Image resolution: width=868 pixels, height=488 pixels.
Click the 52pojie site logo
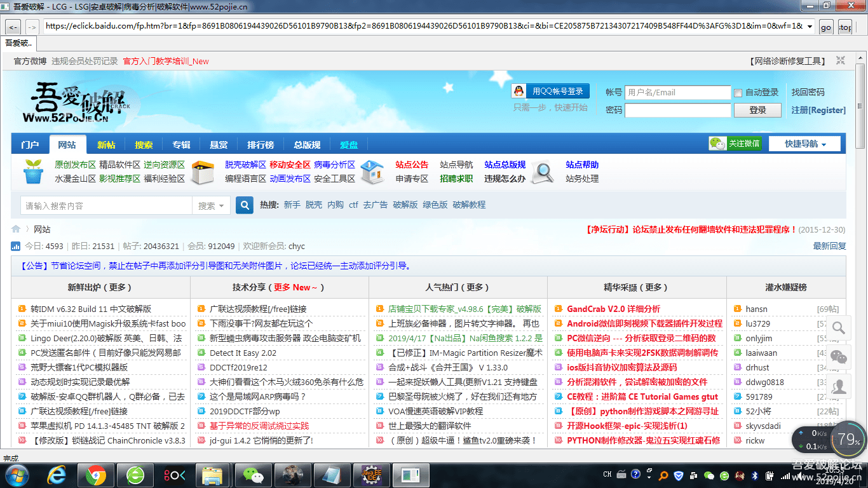click(x=77, y=102)
